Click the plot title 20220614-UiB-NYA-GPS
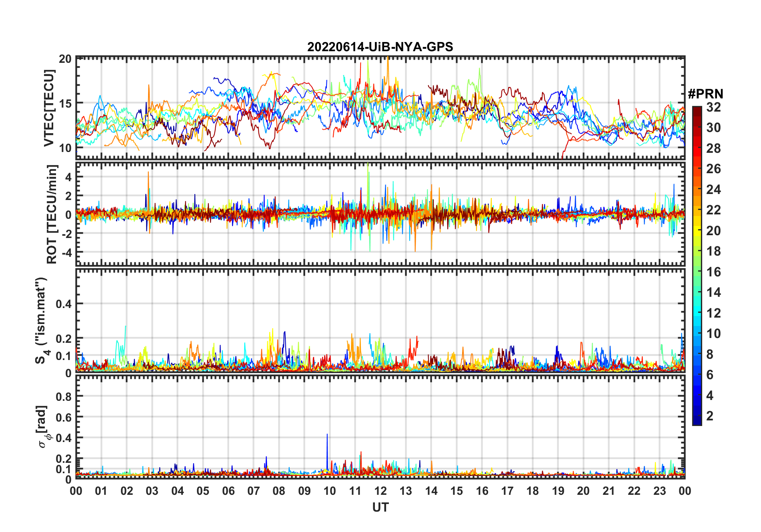The image size is (761, 532). click(380, 47)
